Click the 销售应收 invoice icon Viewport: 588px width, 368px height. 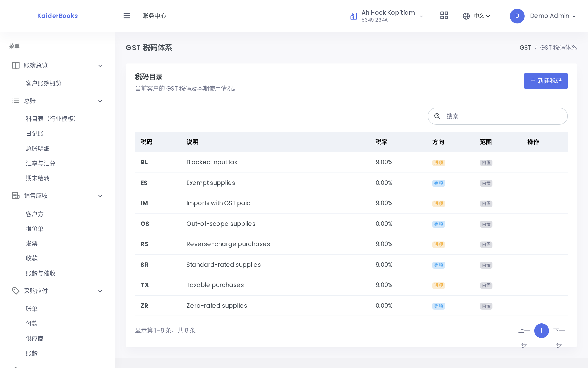click(x=16, y=196)
